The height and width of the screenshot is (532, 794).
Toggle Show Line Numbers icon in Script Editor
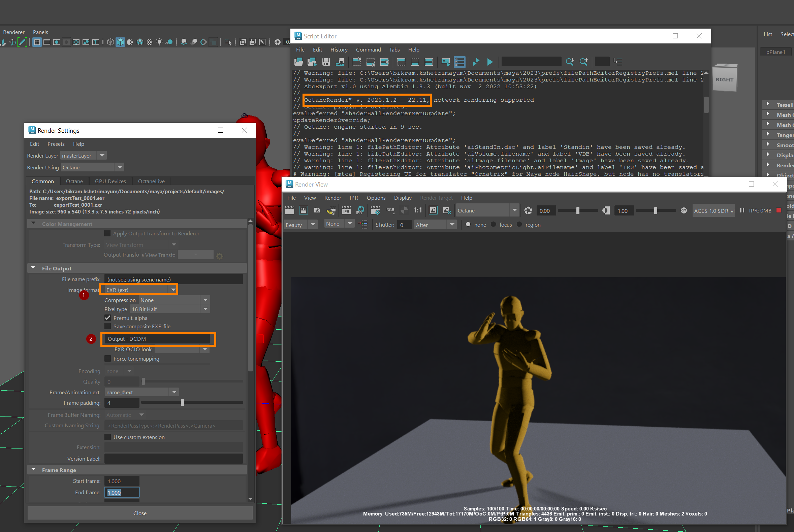(459, 62)
